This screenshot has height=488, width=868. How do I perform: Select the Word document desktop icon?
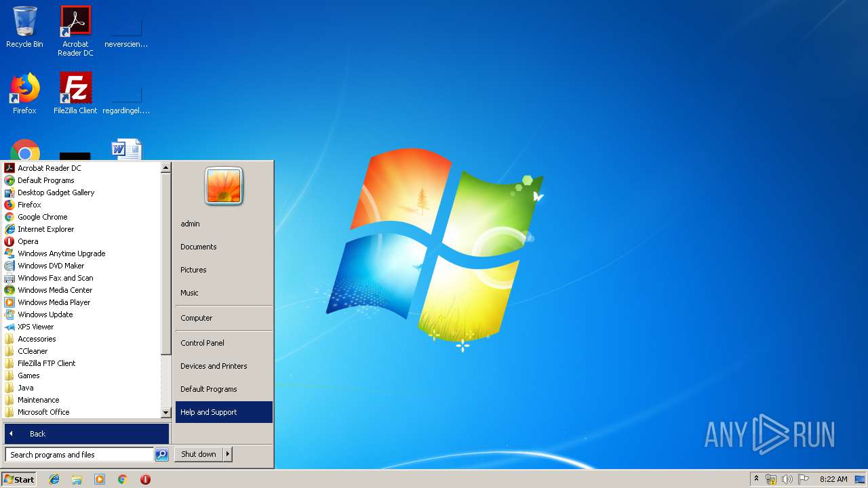click(x=126, y=149)
